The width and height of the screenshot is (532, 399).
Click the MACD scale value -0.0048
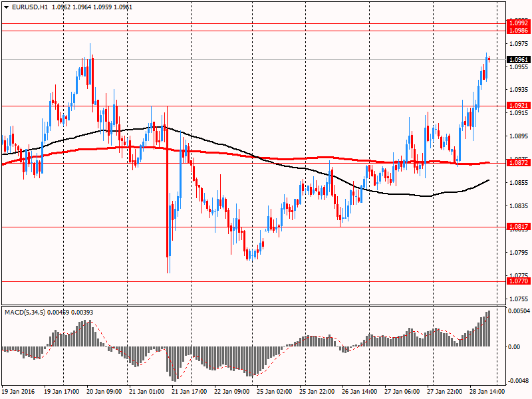[x=519, y=380]
